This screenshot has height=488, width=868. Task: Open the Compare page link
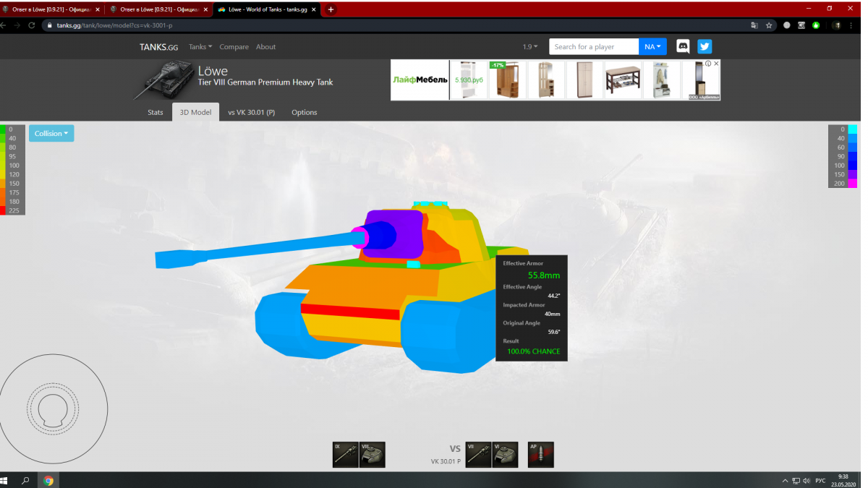pos(234,47)
